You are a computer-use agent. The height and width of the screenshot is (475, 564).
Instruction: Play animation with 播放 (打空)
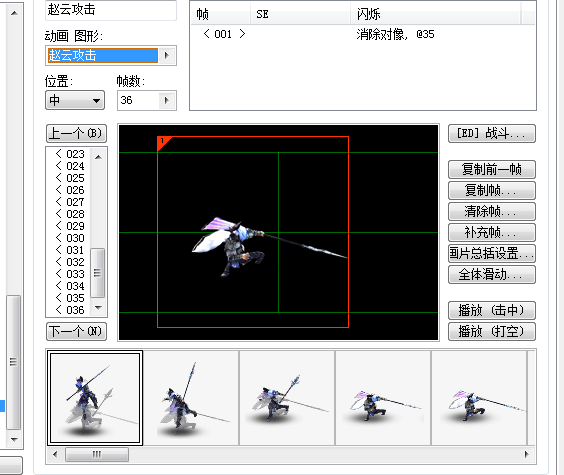tap(492, 331)
